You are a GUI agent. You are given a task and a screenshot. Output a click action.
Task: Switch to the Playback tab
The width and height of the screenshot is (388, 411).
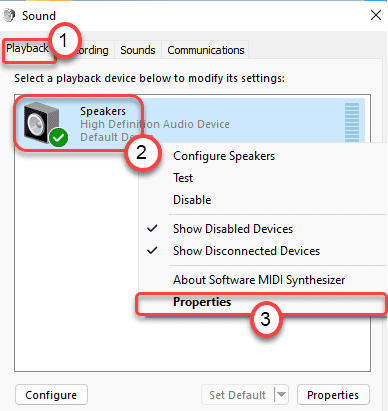pyautogui.click(x=27, y=48)
